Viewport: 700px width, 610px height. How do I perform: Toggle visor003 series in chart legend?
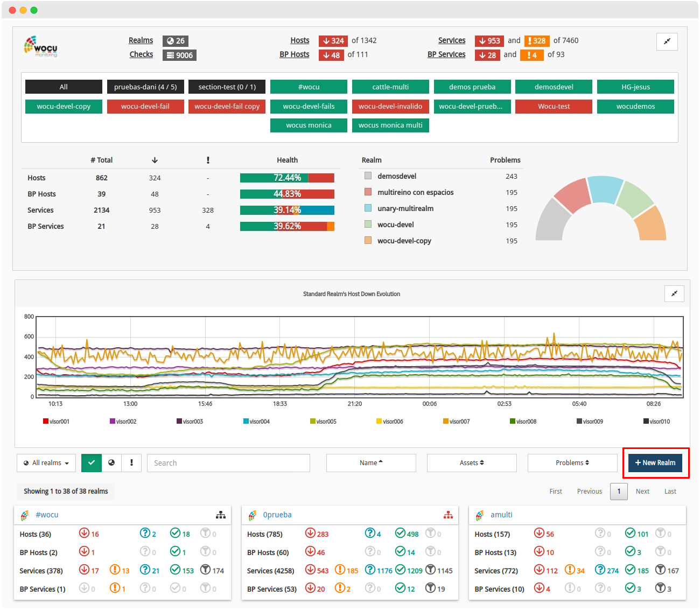click(190, 422)
